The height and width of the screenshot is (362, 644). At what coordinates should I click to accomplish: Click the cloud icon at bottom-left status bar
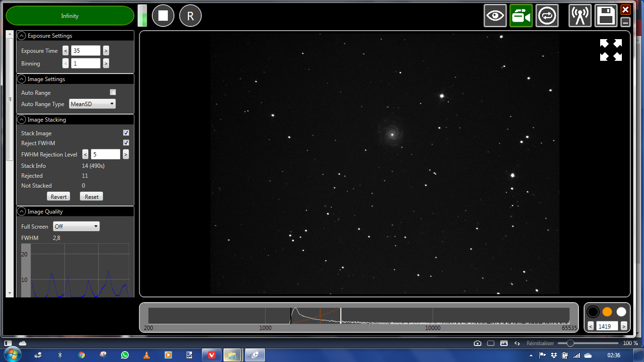pyautogui.click(x=23, y=343)
